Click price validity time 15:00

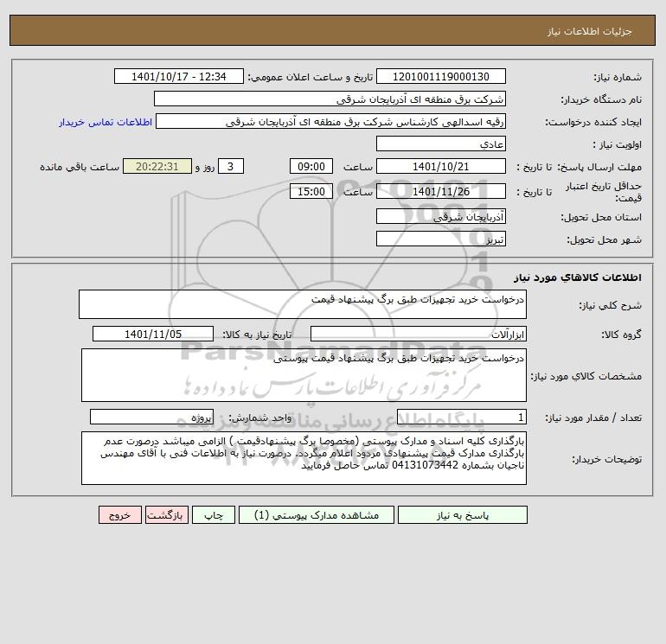coord(311,191)
